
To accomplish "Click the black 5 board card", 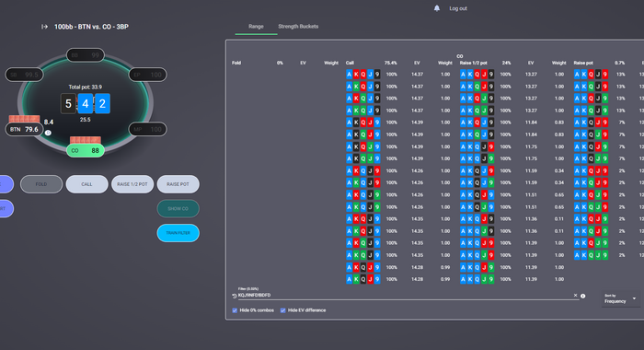I will [68, 104].
